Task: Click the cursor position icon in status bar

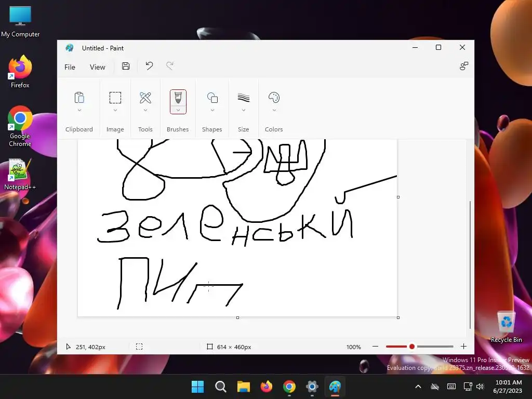Action: (x=68, y=347)
